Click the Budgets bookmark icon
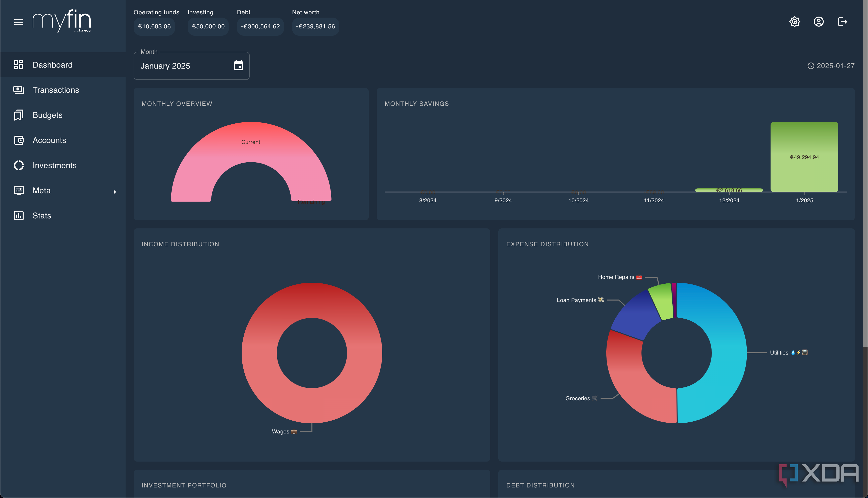This screenshot has width=868, height=498. 19,115
